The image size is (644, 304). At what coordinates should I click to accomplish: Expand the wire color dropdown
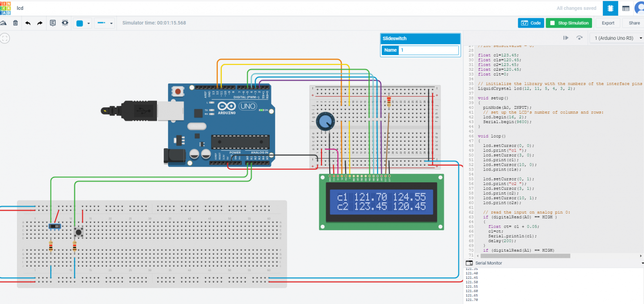pyautogui.click(x=83, y=23)
